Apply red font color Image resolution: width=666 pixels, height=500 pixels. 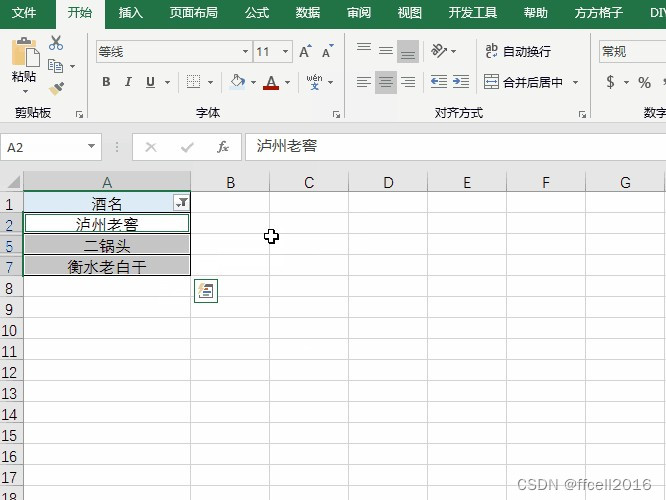pos(271,82)
